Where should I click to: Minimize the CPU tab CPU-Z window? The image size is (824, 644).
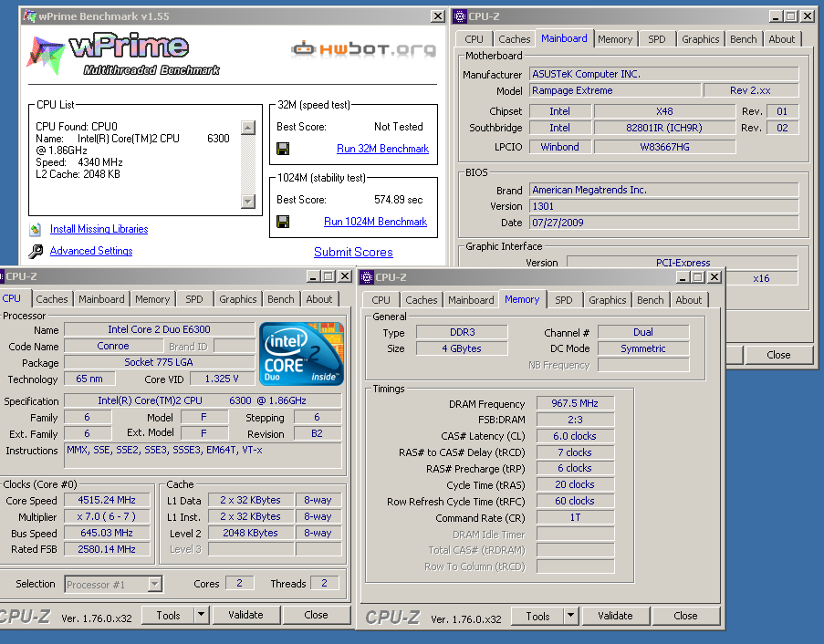click(x=314, y=276)
